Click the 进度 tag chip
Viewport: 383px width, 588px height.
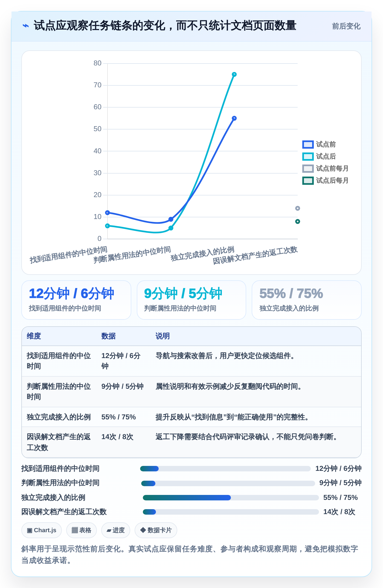[116, 530]
